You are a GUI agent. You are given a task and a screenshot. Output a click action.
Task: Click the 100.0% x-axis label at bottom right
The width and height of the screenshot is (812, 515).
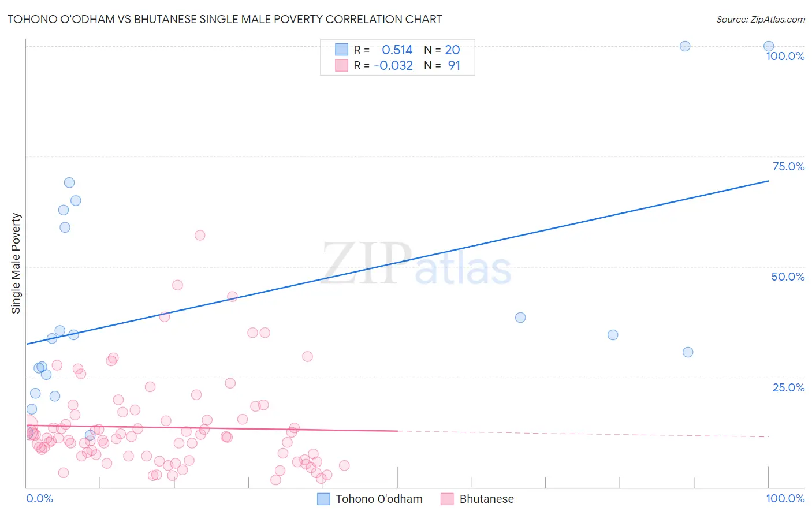pos(785,498)
